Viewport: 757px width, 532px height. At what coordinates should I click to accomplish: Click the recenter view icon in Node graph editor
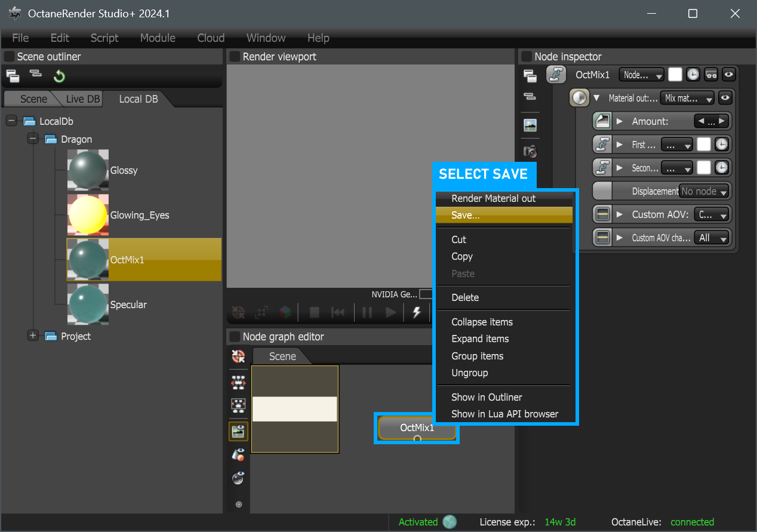point(238,356)
